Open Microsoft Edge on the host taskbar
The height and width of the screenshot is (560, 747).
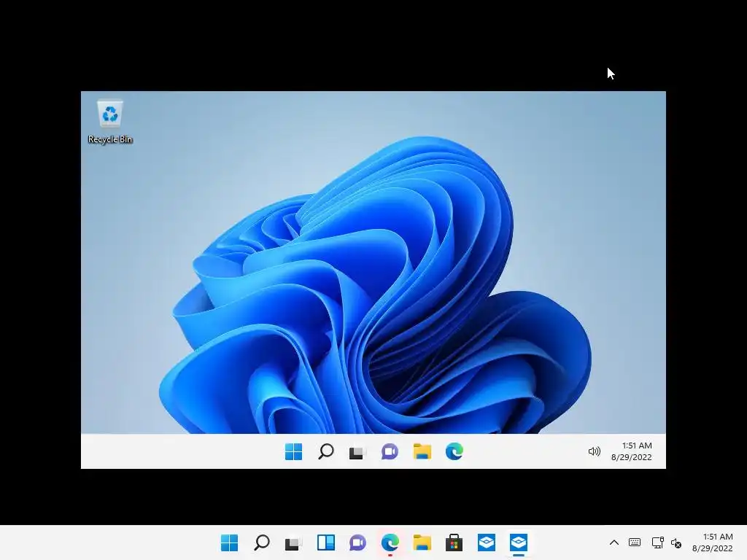[x=390, y=542]
